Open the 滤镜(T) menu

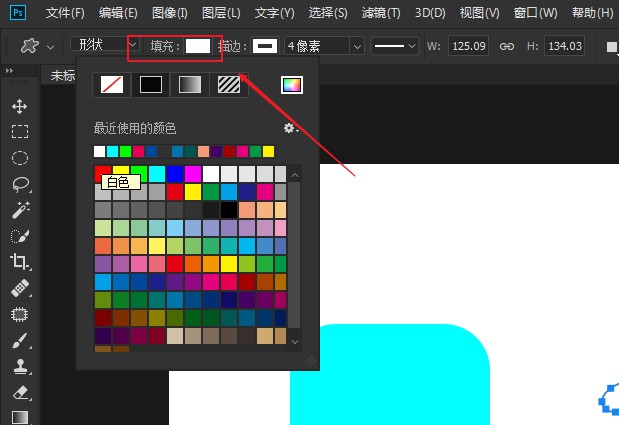coord(381,13)
